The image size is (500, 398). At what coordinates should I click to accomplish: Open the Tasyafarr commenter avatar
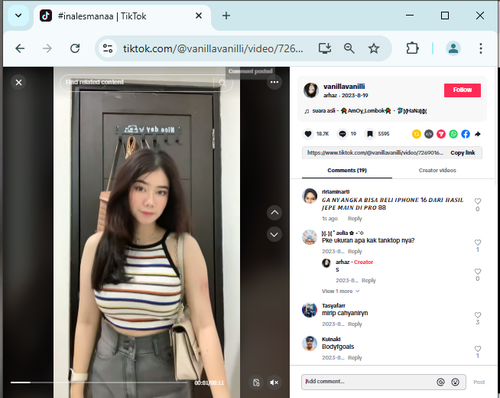click(310, 310)
